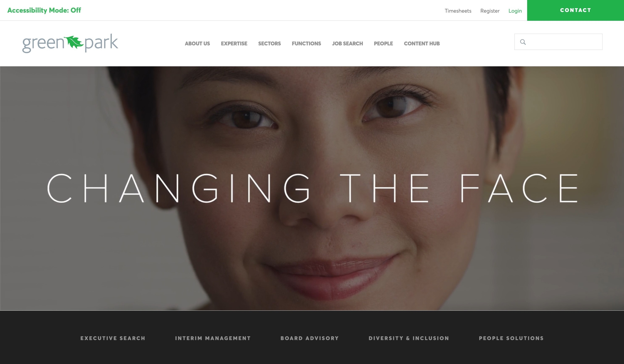
Task: Focus the site search field
Action: pos(558,42)
